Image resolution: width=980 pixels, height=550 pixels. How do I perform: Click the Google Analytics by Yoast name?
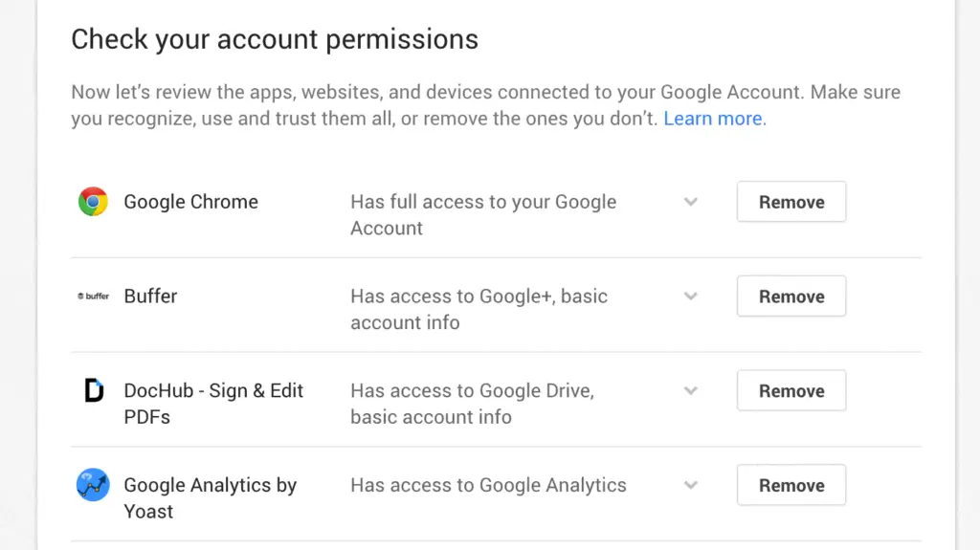coord(210,497)
